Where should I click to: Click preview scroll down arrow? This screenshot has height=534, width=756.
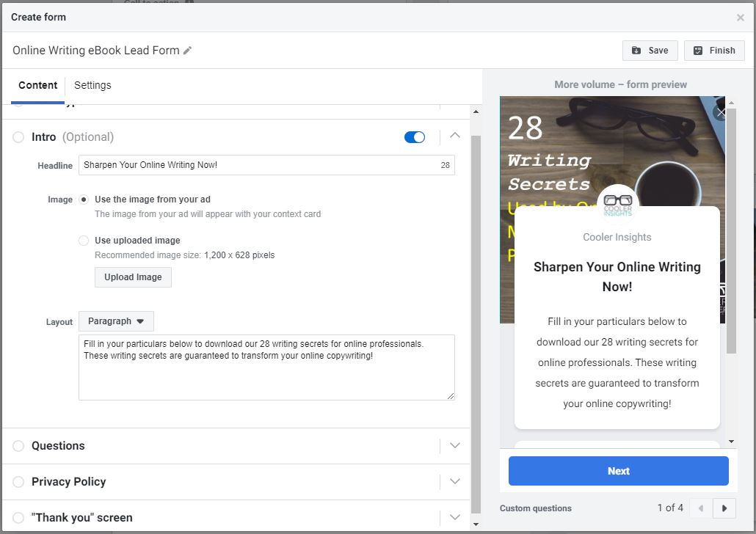pos(731,442)
